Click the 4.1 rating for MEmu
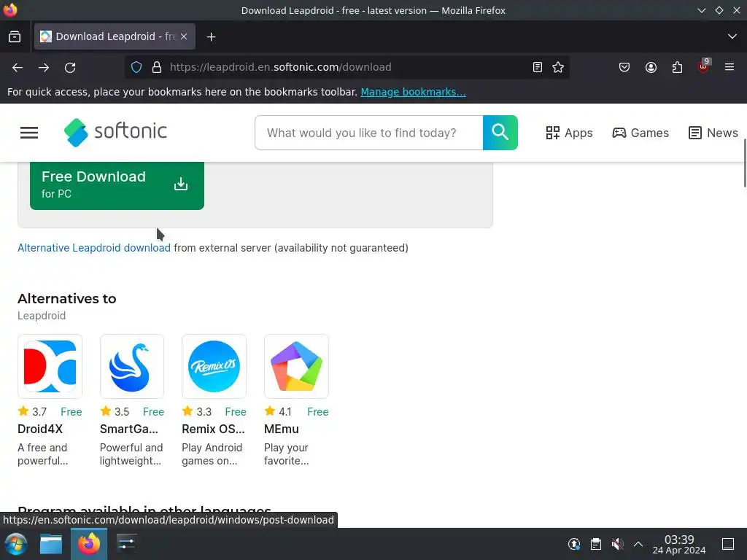The image size is (747, 560). point(285,412)
